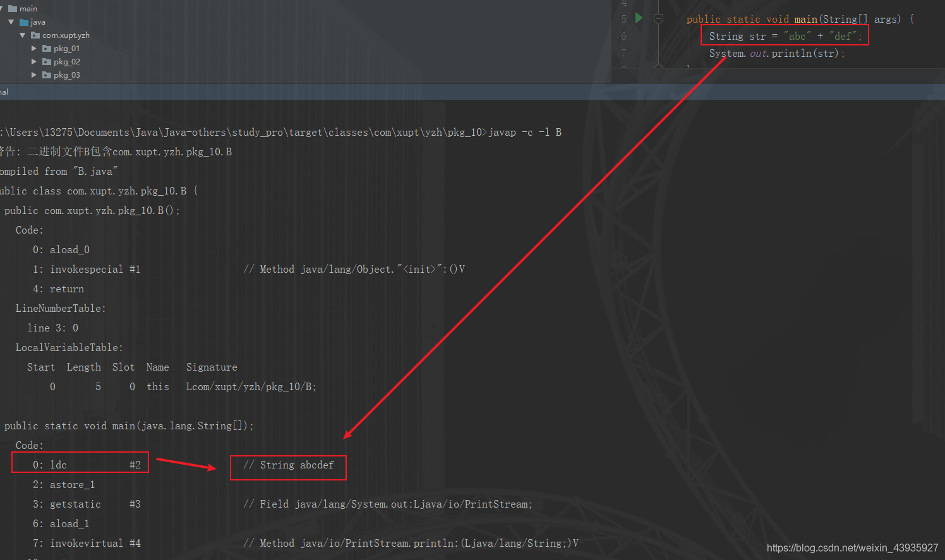Expand the pkg_03 tree node arrow
This screenshot has width=945, height=560.
click(x=34, y=75)
